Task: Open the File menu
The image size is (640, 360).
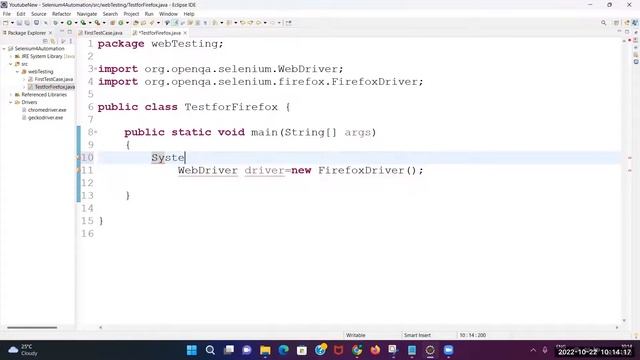Action: (7, 14)
